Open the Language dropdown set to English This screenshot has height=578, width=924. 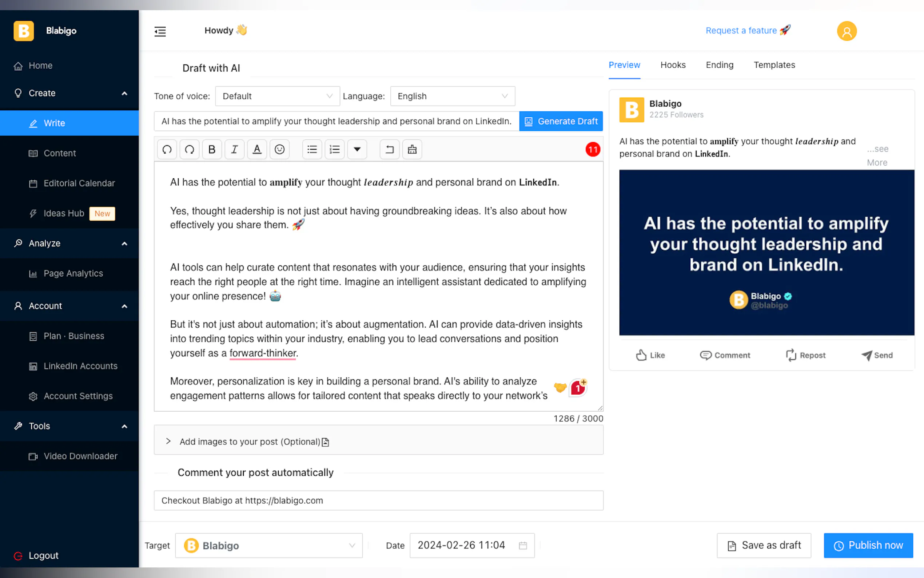point(452,96)
